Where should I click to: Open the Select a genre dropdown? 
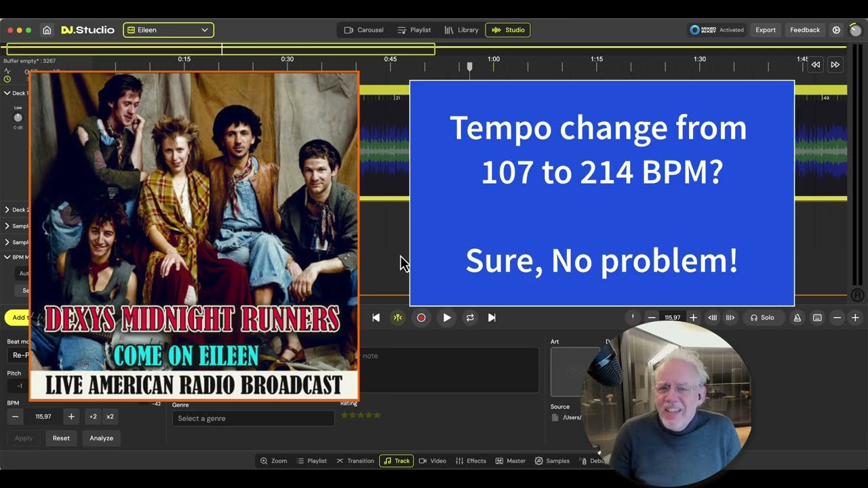click(x=253, y=418)
